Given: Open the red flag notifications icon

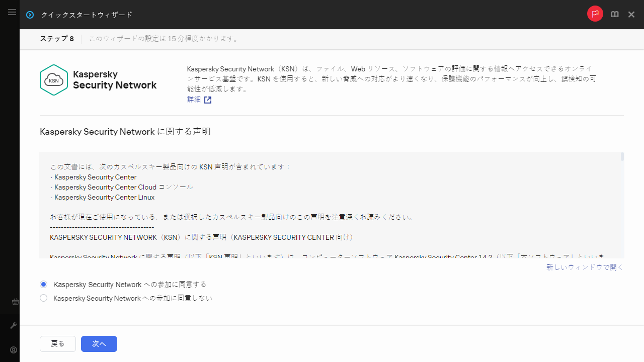Looking at the screenshot, I should point(595,14).
